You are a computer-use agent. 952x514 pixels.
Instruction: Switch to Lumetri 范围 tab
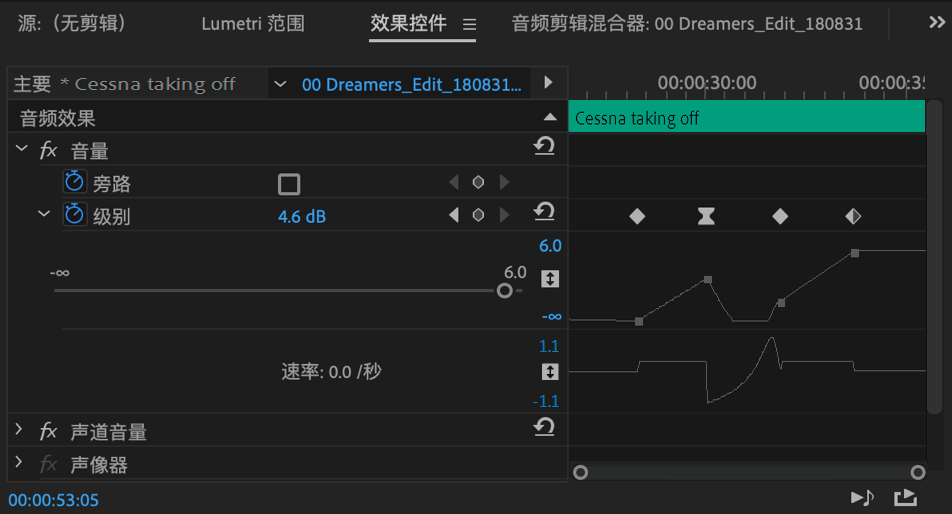click(253, 24)
